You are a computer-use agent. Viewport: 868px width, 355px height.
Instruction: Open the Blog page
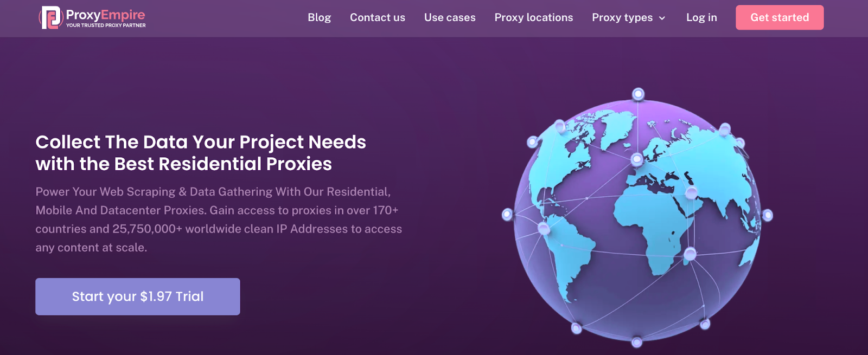tap(319, 17)
